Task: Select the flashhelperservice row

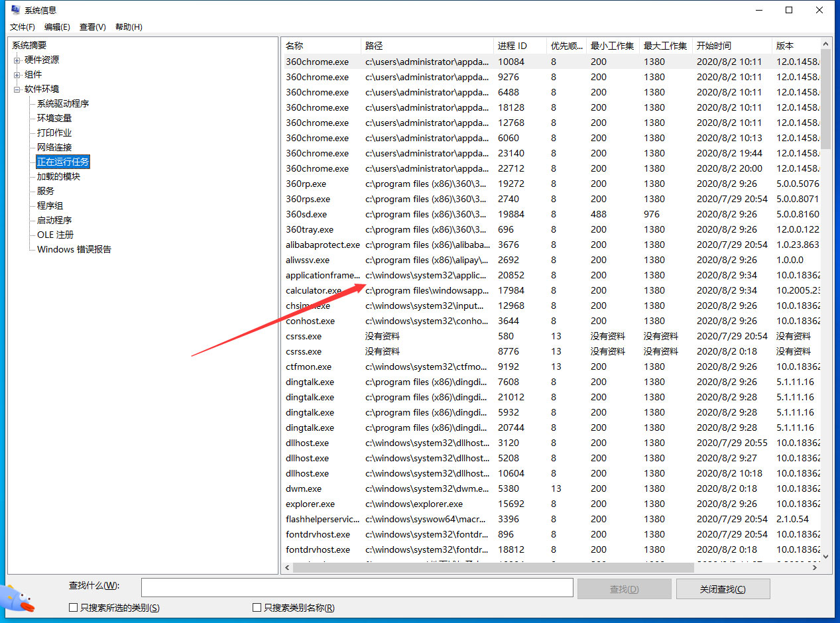Action: (551, 519)
